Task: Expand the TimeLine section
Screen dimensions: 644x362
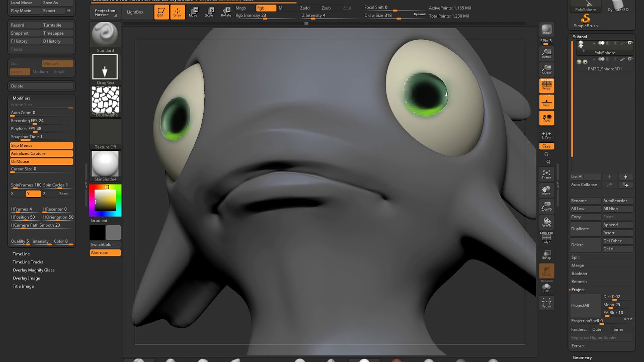Action: click(21, 254)
